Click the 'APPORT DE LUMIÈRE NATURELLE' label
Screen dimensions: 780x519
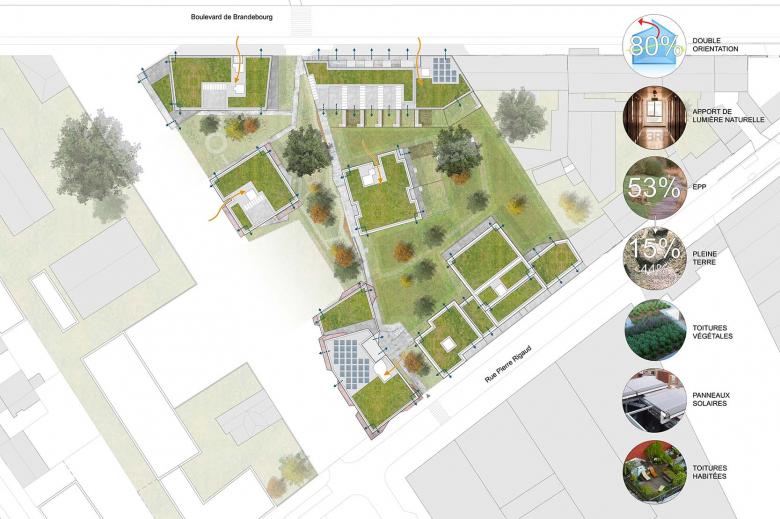[724, 117]
